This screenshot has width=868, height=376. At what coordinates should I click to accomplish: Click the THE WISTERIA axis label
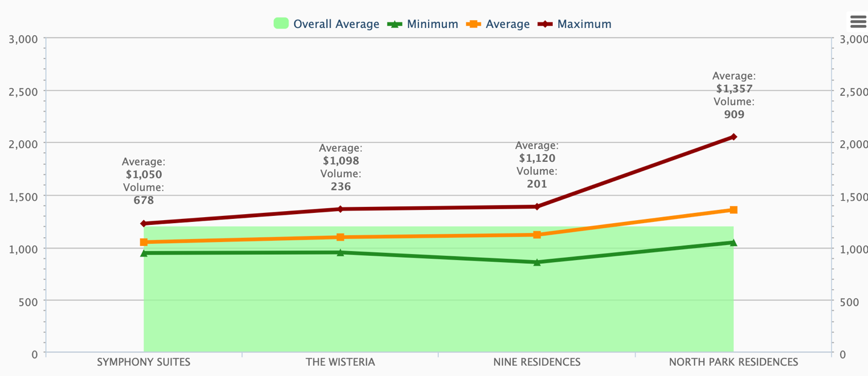tap(340, 362)
